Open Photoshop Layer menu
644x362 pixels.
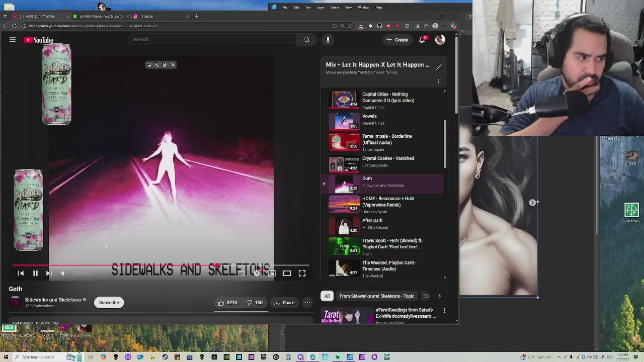click(320, 8)
